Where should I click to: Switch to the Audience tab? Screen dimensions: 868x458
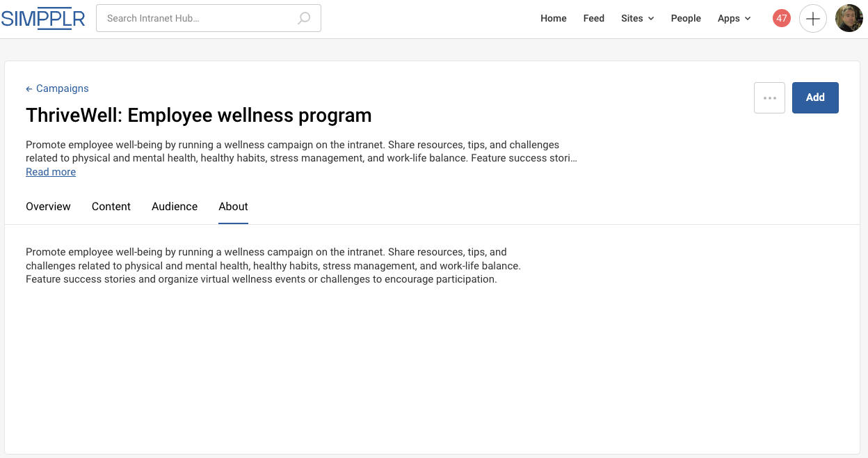[175, 207]
